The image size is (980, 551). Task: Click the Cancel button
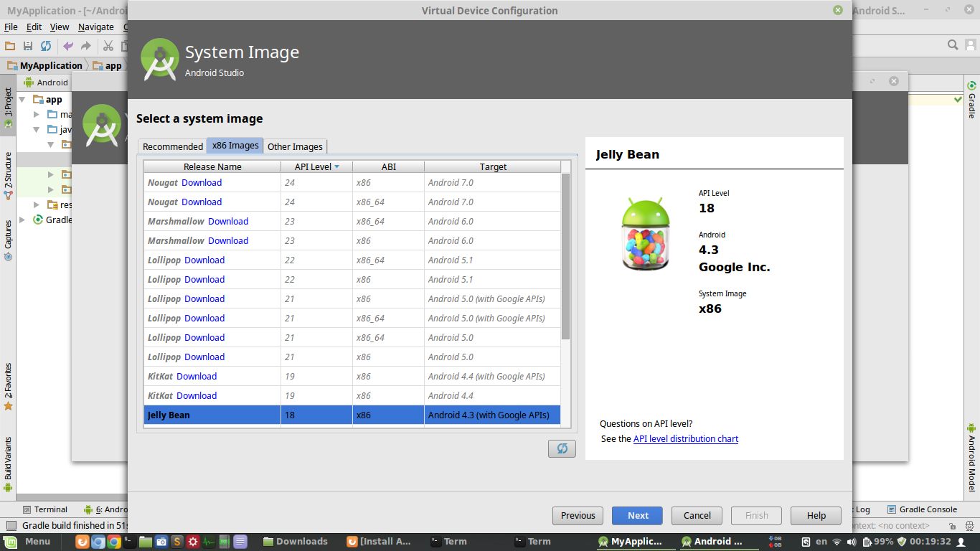697,515
